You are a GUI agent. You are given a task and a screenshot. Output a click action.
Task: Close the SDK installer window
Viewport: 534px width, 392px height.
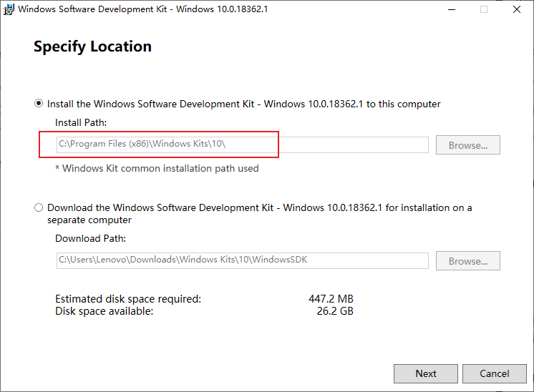tap(517, 9)
